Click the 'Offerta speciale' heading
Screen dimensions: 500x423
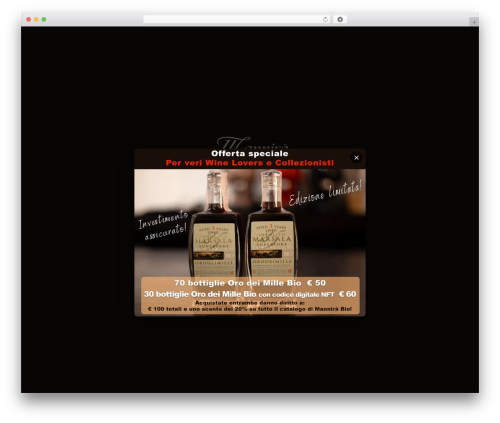click(250, 153)
